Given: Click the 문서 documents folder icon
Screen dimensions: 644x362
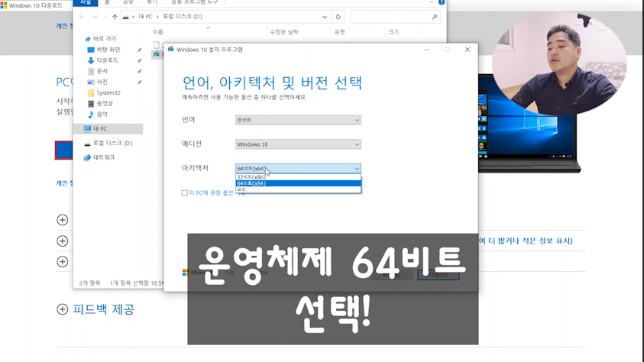Looking at the screenshot, I should tap(91, 71).
